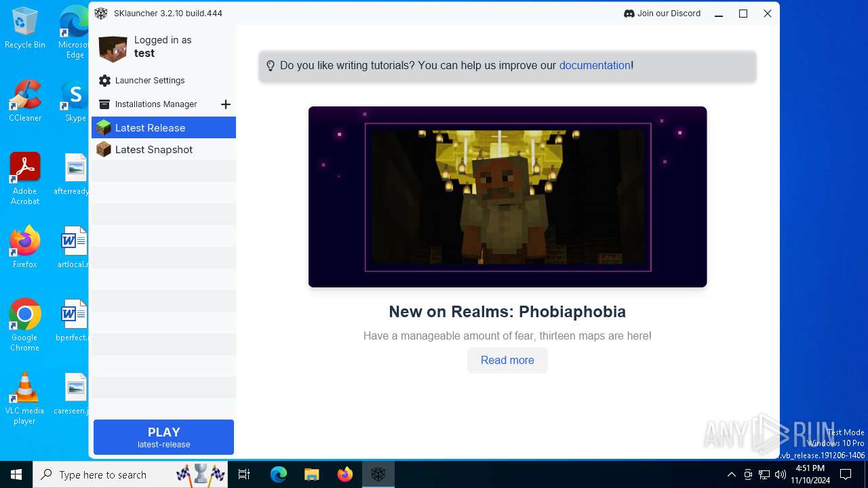868x488 pixels.
Task: Select the artlocal Word document on desktop
Action: [75, 247]
